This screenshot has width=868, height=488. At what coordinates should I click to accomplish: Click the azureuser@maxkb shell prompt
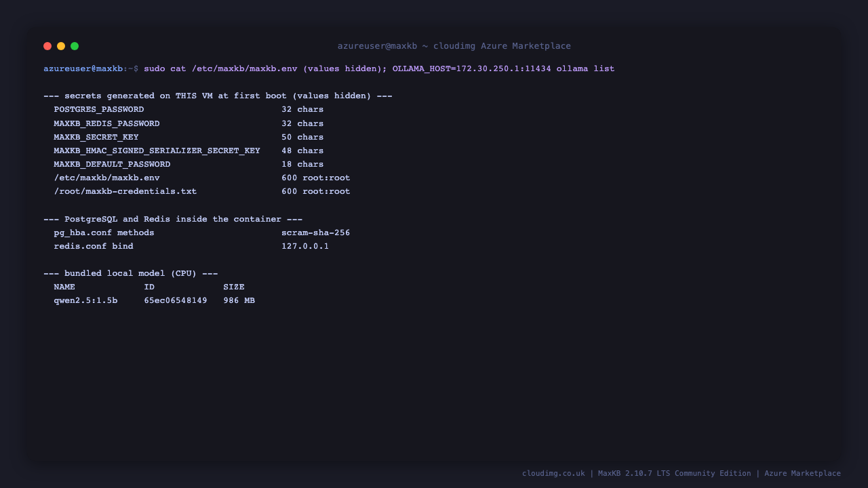[91, 69]
